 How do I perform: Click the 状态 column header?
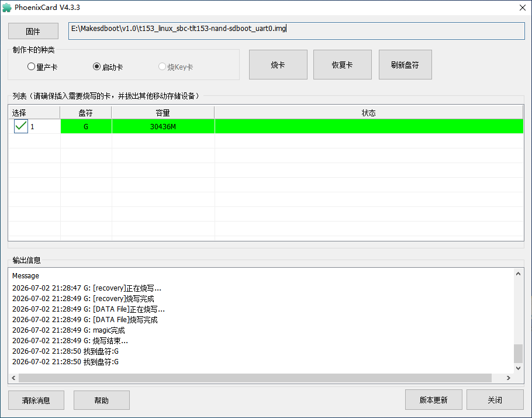click(x=369, y=113)
